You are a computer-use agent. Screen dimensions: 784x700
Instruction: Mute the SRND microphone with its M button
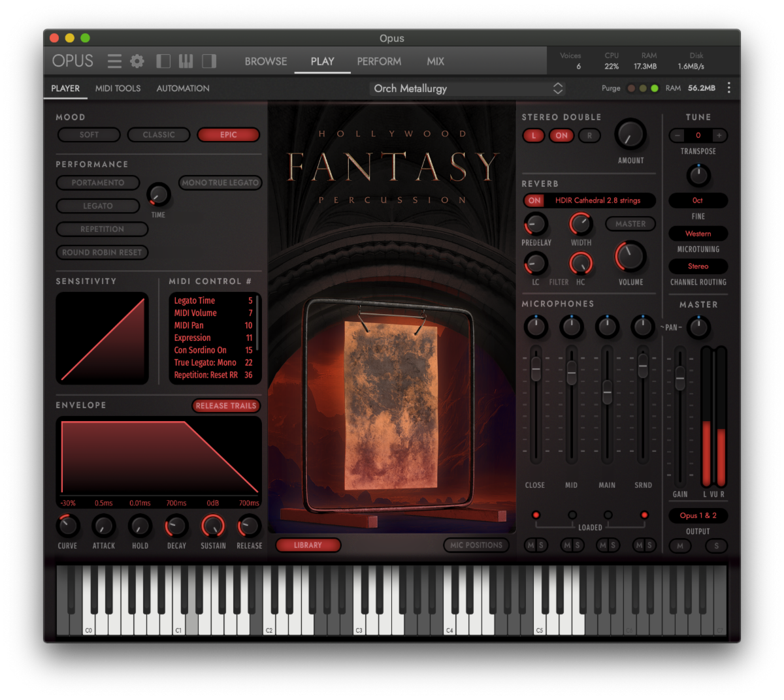(x=638, y=545)
